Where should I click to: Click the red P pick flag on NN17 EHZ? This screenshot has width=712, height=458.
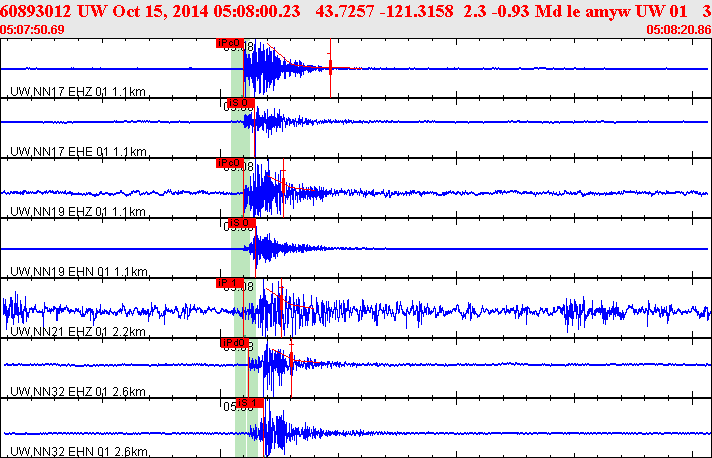[x=229, y=43]
